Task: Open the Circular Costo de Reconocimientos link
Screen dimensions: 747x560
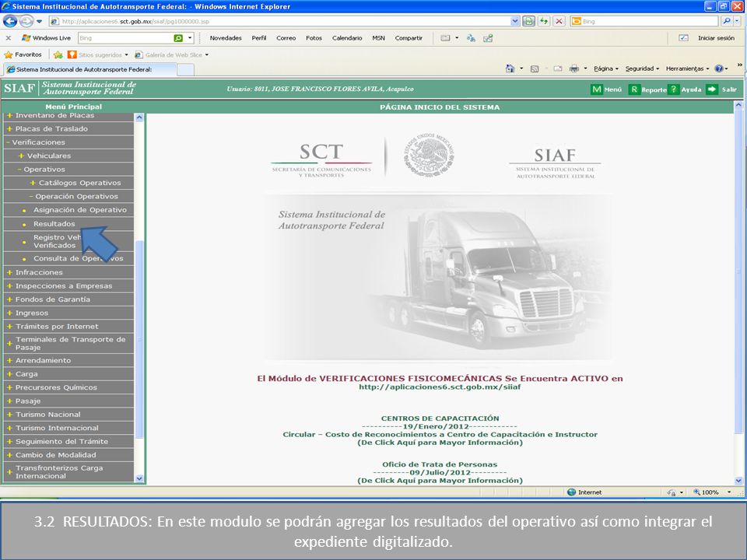Action: [x=440, y=435]
